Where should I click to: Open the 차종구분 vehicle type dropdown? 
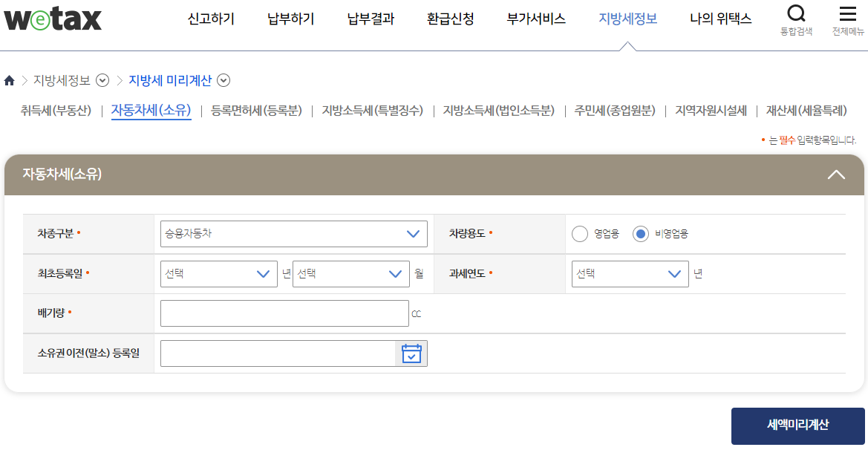(x=293, y=233)
